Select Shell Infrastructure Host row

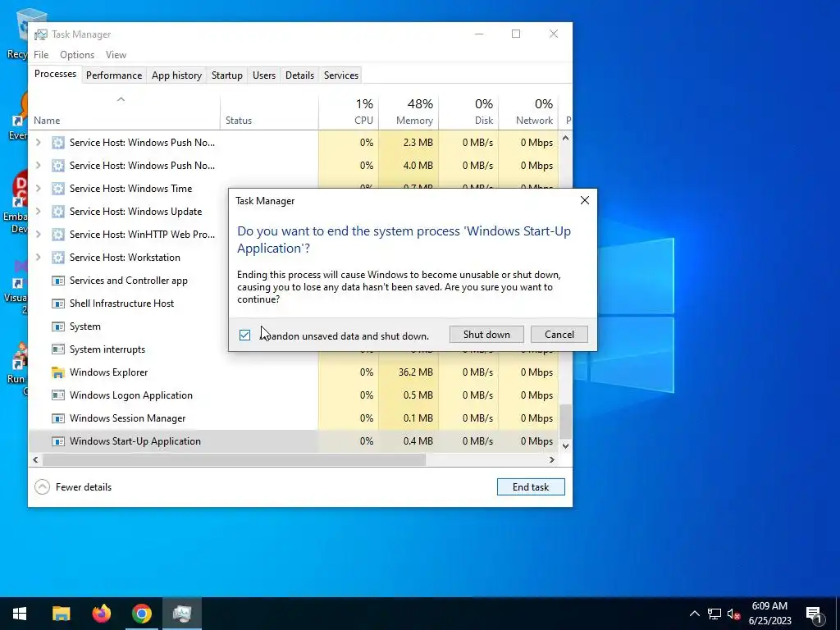point(129,304)
